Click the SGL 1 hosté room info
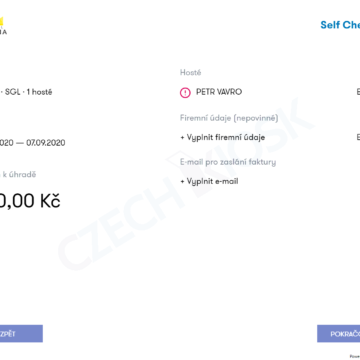The height and width of the screenshot is (360, 360). pyautogui.click(x=26, y=92)
